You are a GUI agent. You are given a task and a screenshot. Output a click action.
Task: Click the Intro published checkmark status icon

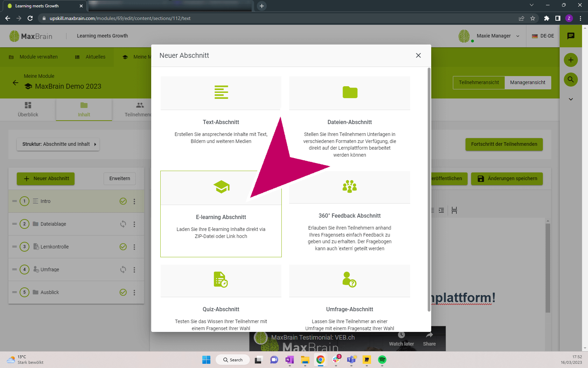point(123,201)
